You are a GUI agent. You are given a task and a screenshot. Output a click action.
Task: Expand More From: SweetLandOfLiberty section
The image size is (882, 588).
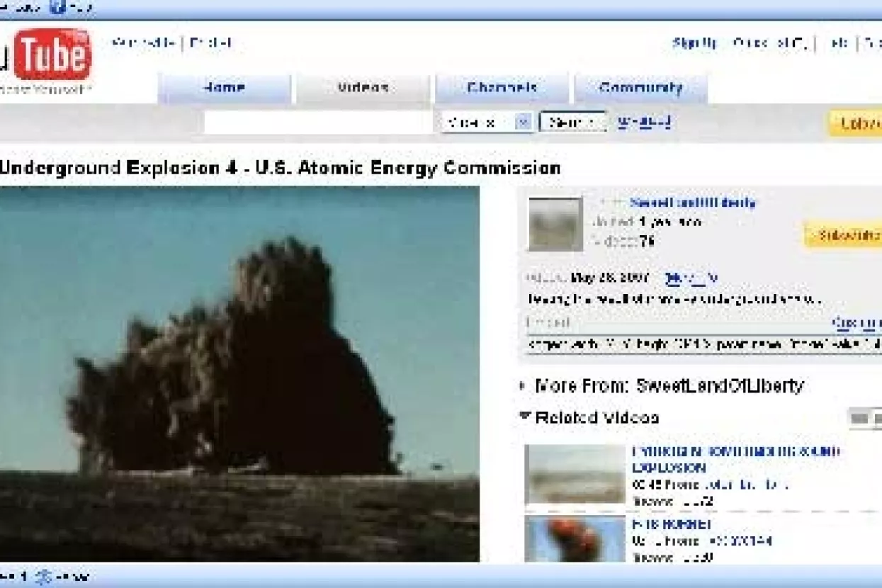click(x=522, y=386)
